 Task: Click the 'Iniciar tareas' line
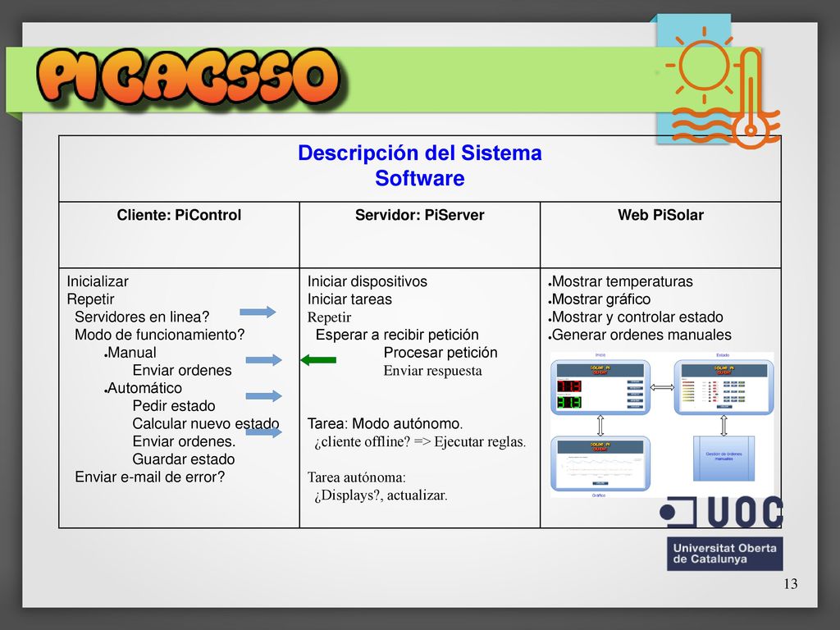pyautogui.click(x=349, y=299)
